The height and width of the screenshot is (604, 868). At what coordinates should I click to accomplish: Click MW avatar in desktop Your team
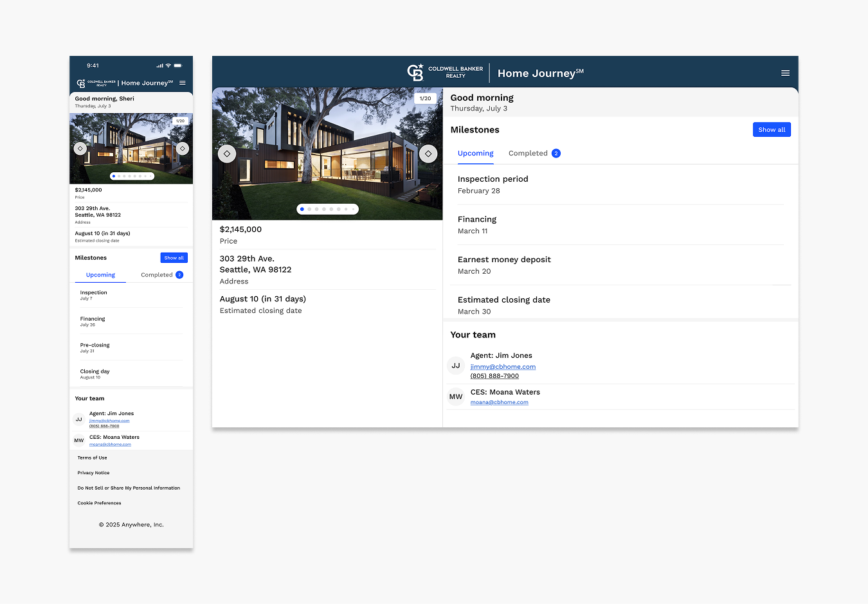[x=456, y=396]
